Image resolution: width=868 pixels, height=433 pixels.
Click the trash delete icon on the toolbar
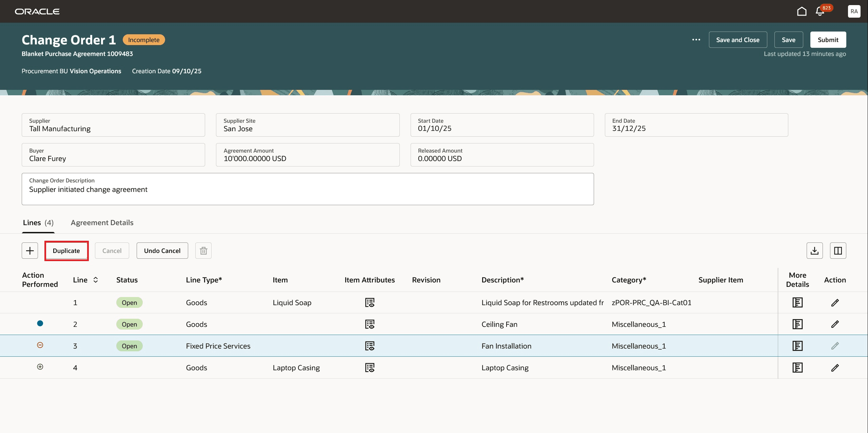click(203, 250)
